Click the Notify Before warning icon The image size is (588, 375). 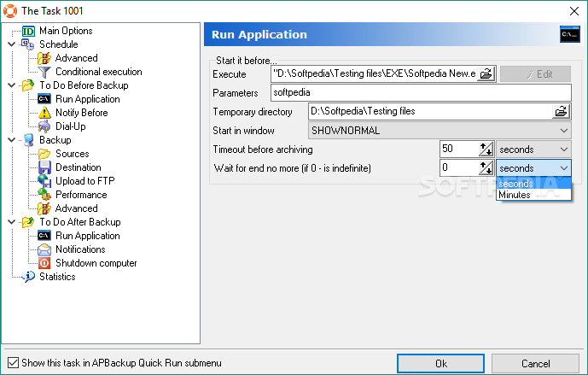pos(44,113)
